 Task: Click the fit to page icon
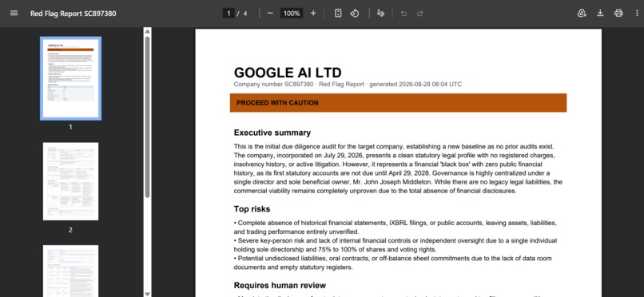(x=338, y=13)
